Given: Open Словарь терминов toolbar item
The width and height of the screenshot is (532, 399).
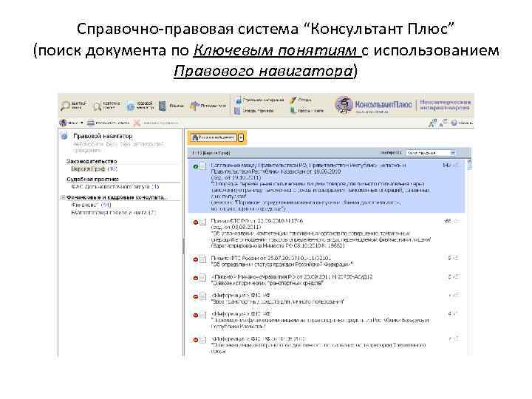Looking at the screenshot, I should (x=254, y=111).
